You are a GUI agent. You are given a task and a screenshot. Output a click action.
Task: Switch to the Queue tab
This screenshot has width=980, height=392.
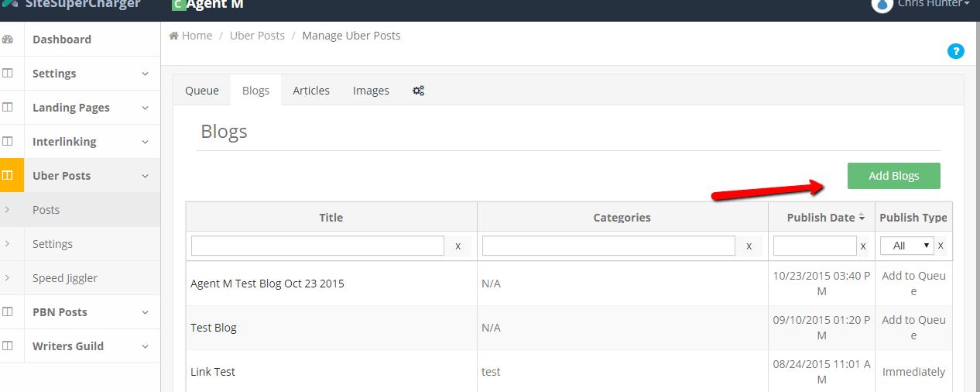(x=202, y=91)
